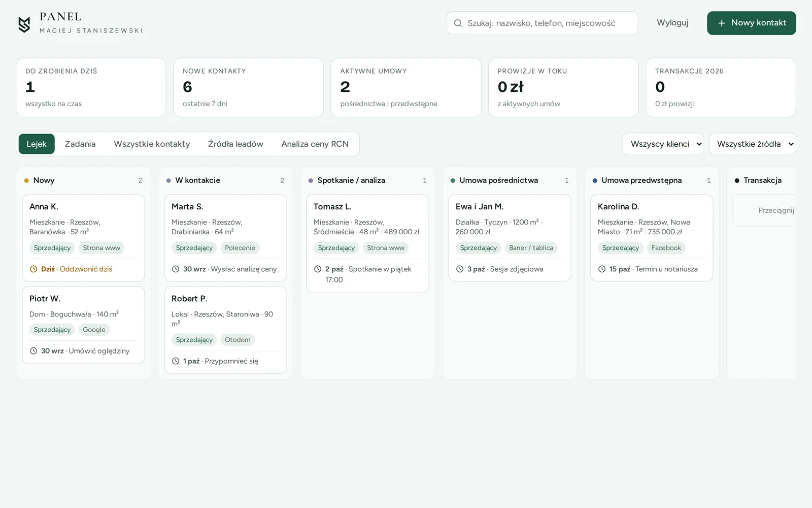This screenshot has width=812, height=508.
Task: Switch to the Zadania tab
Action: coord(80,144)
